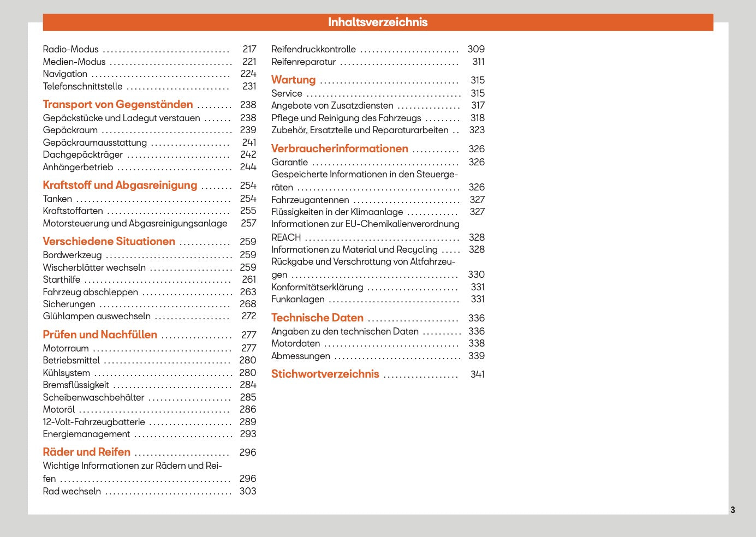Jump to the Wartung chapter

(x=294, y=80)
